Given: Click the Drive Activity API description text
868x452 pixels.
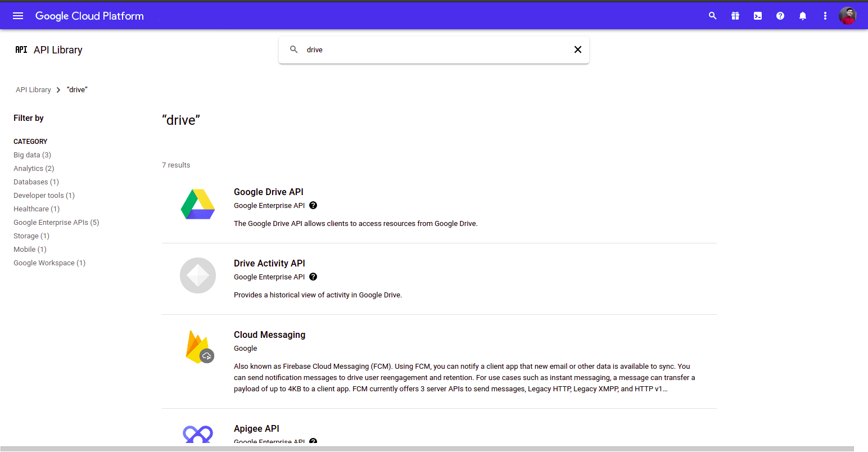Looking at the screenshot, I should point(318,295).
